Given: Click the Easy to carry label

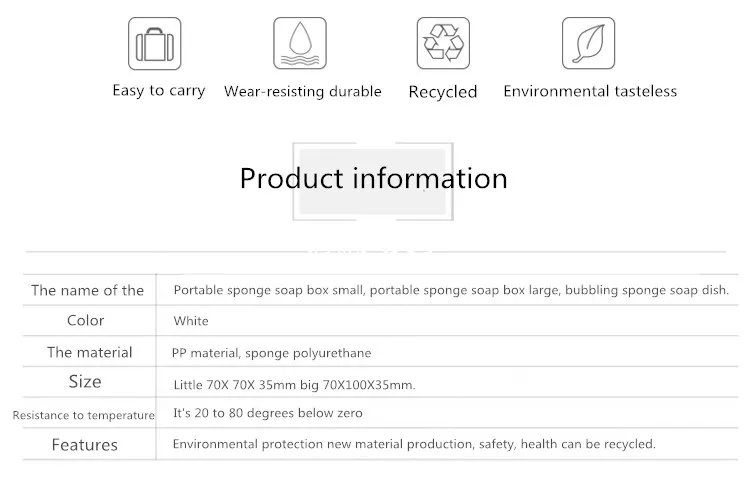Looking at the screenshot, I should (158, 91).
